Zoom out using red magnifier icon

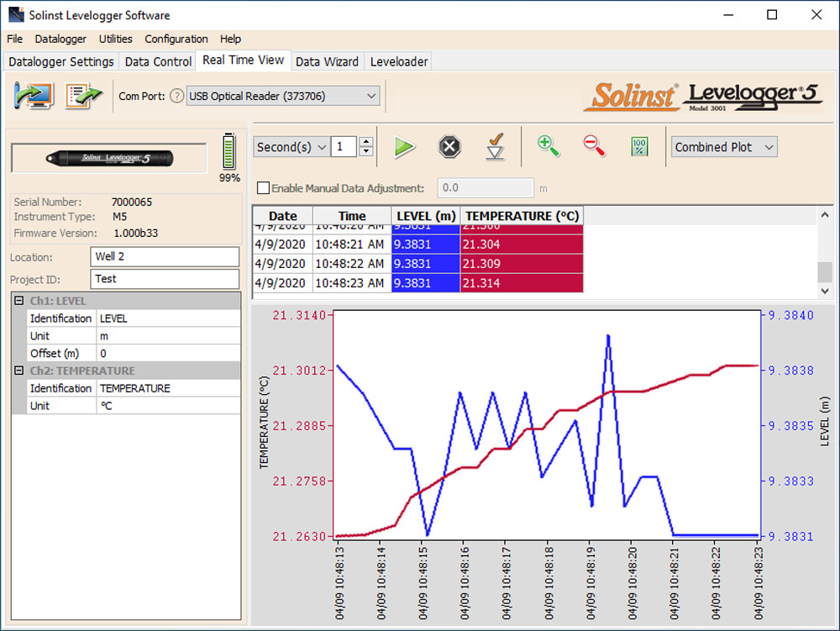point(595,146)
